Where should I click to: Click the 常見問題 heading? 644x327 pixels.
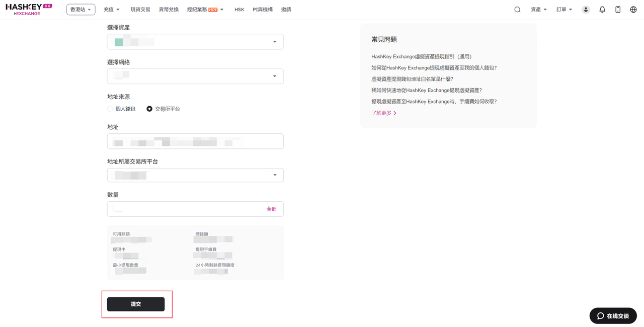(384, 39)
